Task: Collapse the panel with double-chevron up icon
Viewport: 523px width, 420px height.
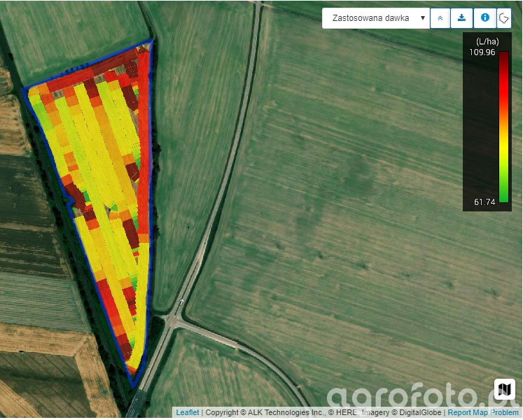Action: [440, 18]
